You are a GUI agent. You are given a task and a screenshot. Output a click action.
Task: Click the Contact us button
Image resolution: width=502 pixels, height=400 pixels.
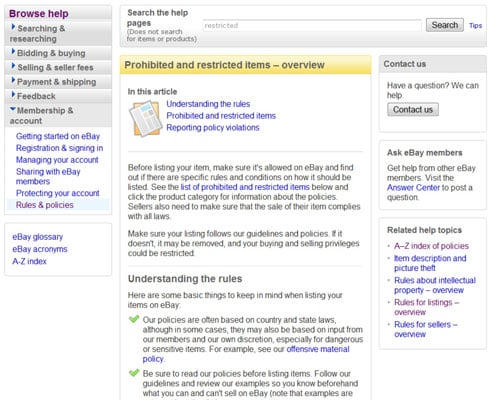click(413, 109)
